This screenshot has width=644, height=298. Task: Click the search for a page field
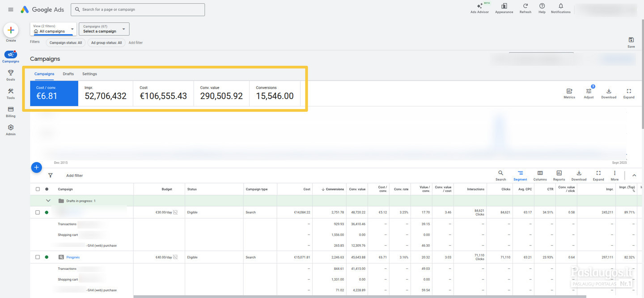pos(138,9)
